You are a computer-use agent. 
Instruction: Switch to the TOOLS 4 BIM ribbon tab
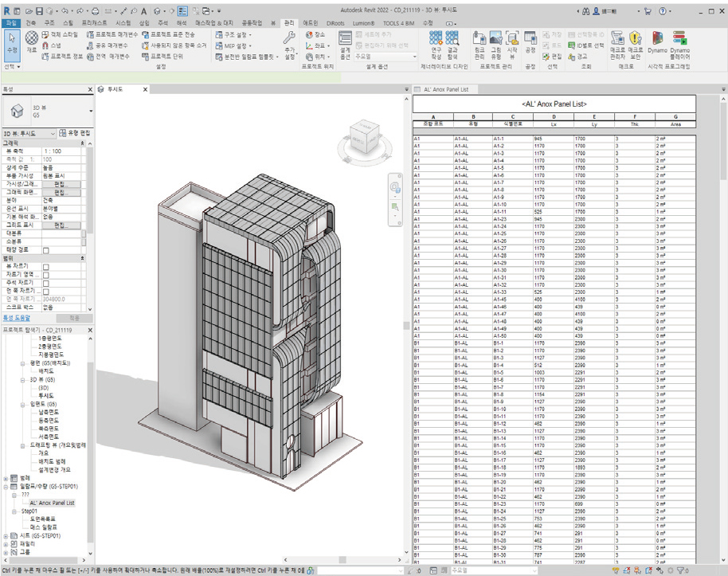[398, 23]
